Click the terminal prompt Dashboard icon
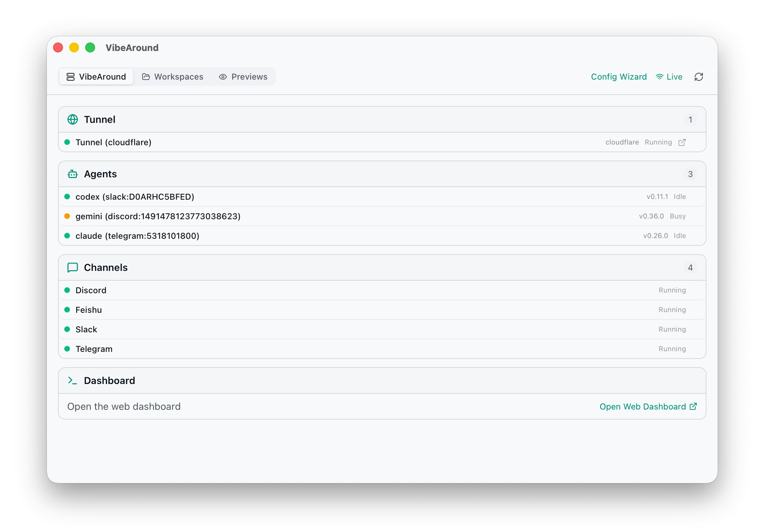Viewport: 768px width, 532px height. (x=73, y=381)
